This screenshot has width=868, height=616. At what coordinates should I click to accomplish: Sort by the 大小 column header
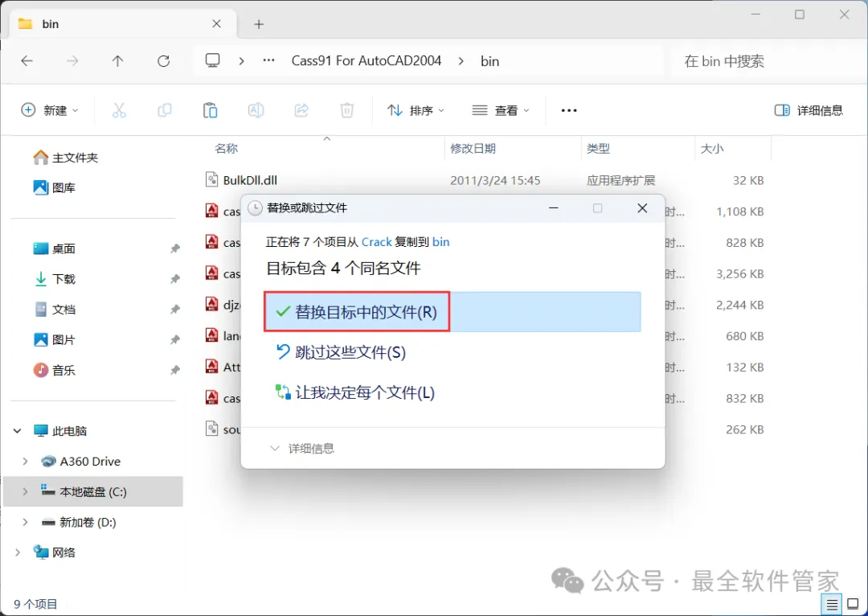(712, 149)
